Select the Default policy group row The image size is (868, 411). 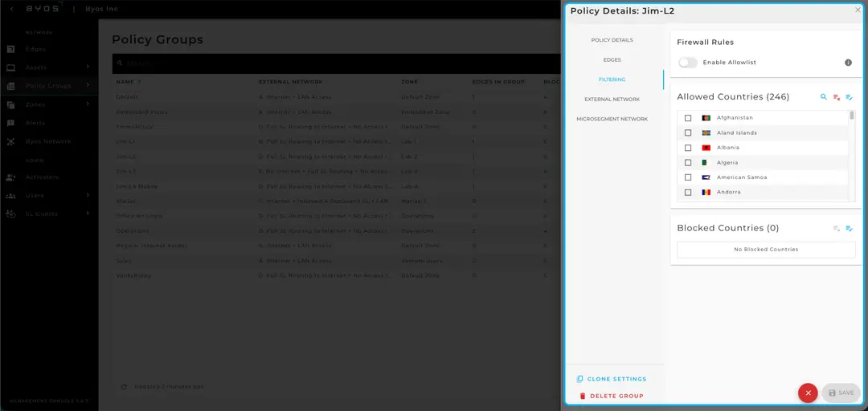(x=336, y=97)
